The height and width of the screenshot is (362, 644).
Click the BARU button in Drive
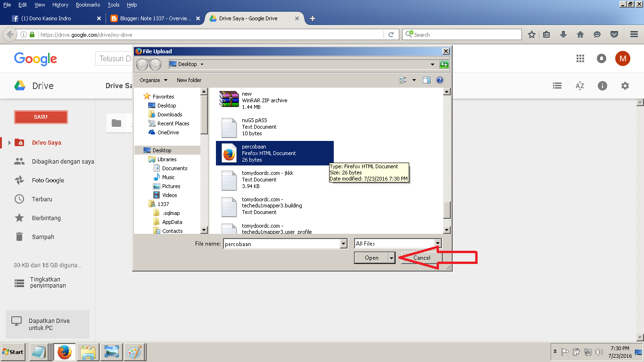tap(41, 117)
